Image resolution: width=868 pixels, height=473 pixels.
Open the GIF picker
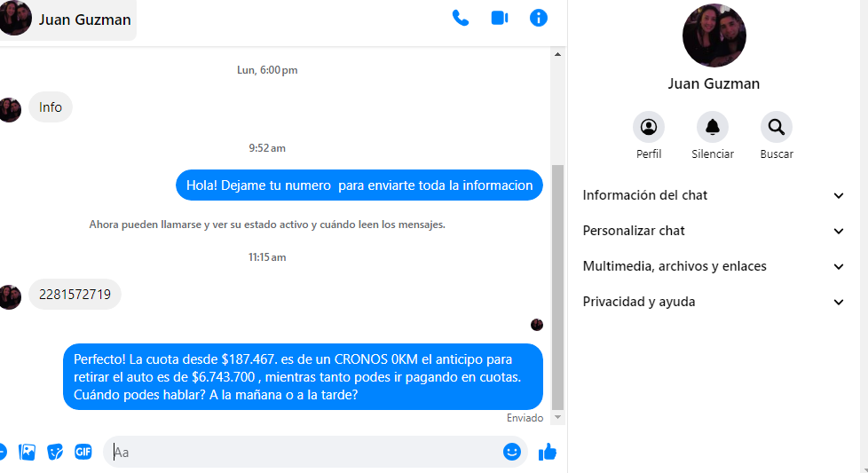[x=83, y=452]
